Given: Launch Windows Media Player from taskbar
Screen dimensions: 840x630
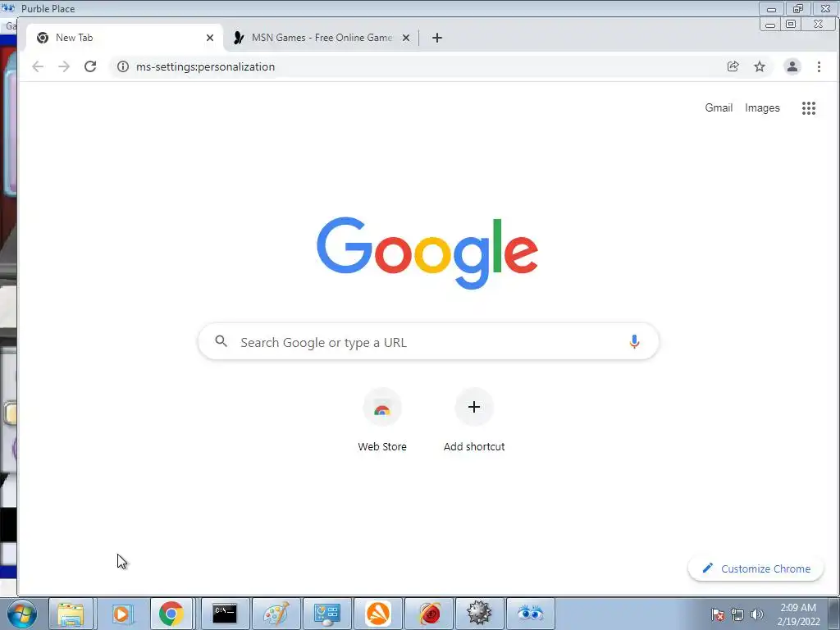Looking at the screenshot, I should [121, 614].
